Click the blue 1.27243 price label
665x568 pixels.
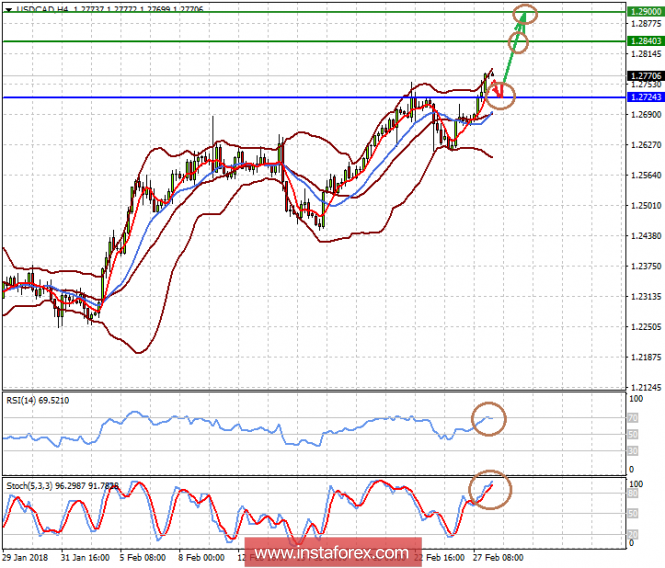tap(643, 97)
